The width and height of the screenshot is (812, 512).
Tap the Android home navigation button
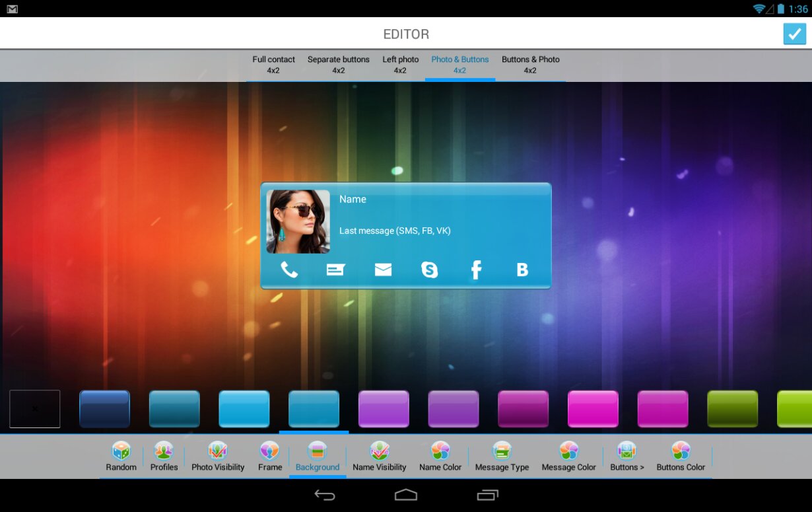pos(406,495)
